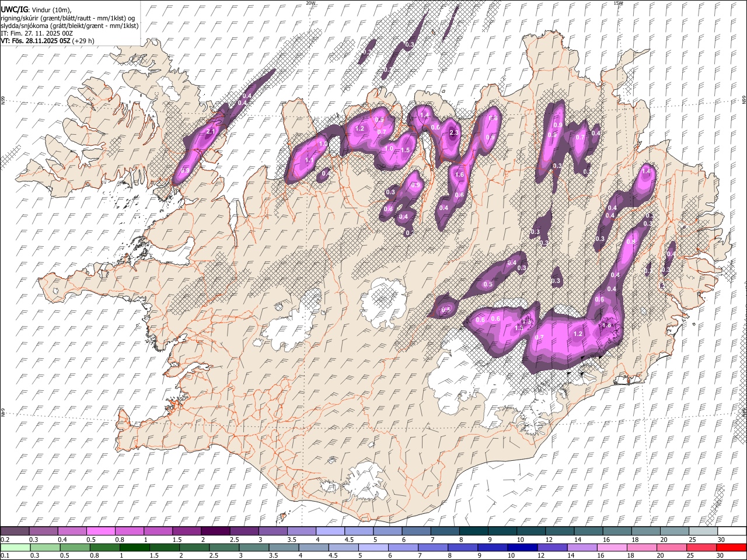Select the "IT: Fim. 27. 11. 2025 00Z" line
This screenshot has height=560, width=747.
(x=37, y=33)
